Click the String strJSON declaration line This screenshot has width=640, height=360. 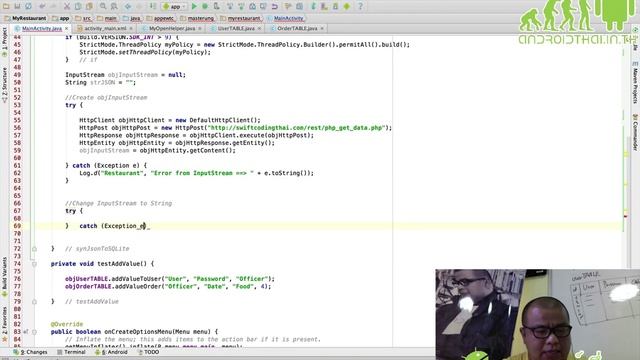100,82
